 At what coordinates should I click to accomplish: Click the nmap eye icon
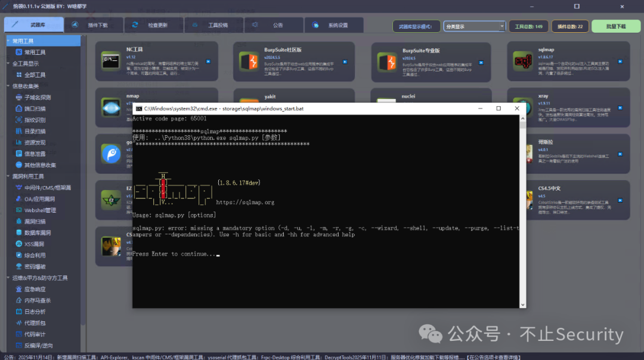click(x=112, y=108)
